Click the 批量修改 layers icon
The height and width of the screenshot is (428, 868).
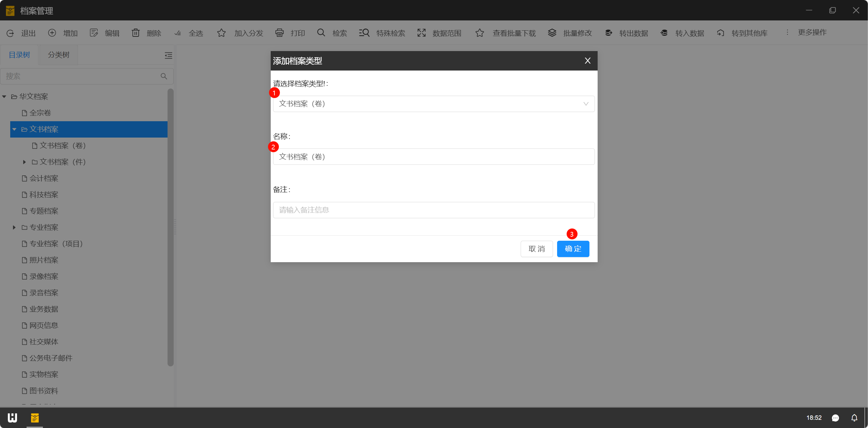(552, 33)
